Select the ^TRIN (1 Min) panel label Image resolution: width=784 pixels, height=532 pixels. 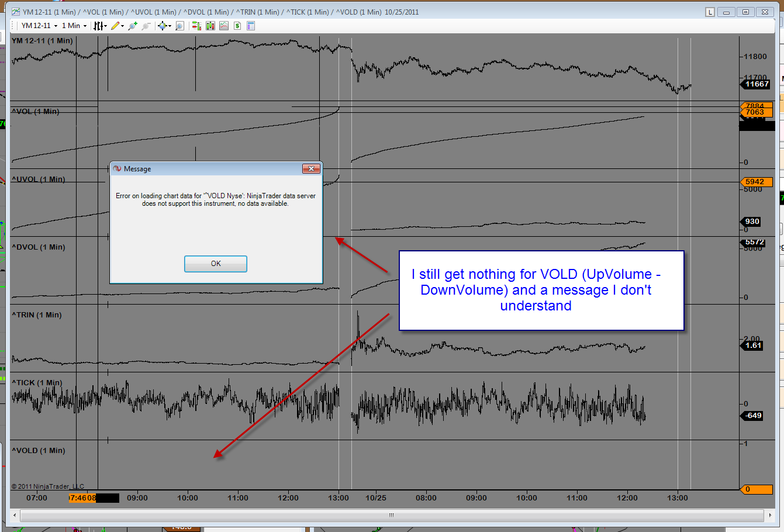tap(36, 315)
